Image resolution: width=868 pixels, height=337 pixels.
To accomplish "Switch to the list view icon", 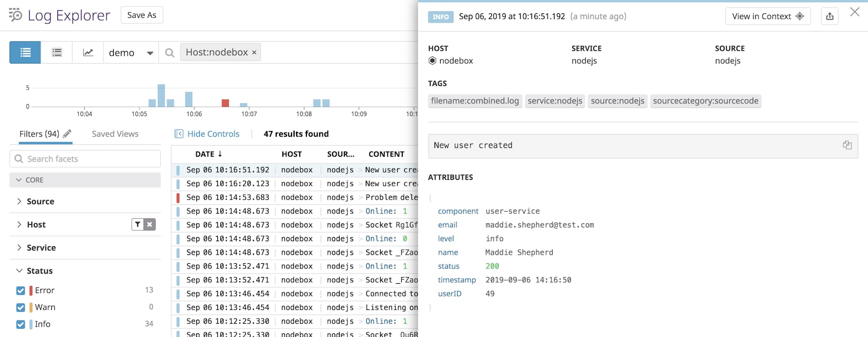I will (x=25, y=52).
